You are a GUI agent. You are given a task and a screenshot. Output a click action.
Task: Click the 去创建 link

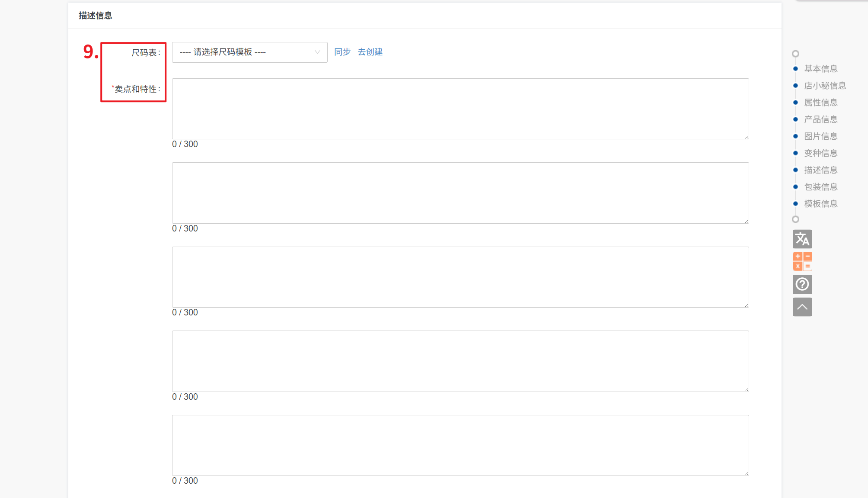coord(370,52)
